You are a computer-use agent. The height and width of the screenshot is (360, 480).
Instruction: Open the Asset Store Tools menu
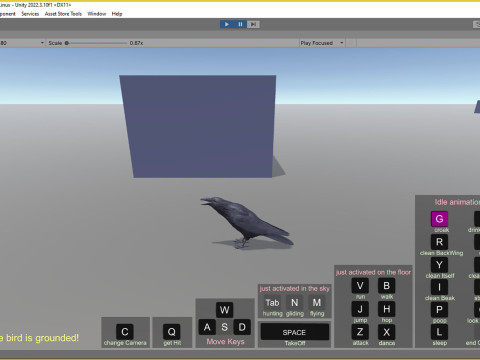click(x=63, y=14)
